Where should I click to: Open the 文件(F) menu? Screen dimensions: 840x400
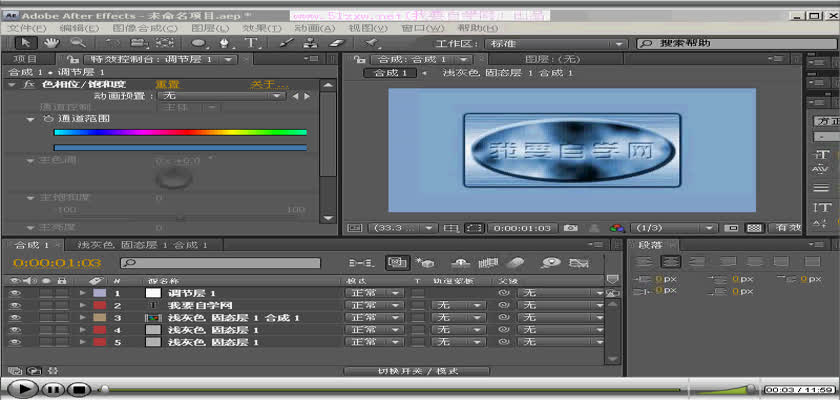(26, 28)
